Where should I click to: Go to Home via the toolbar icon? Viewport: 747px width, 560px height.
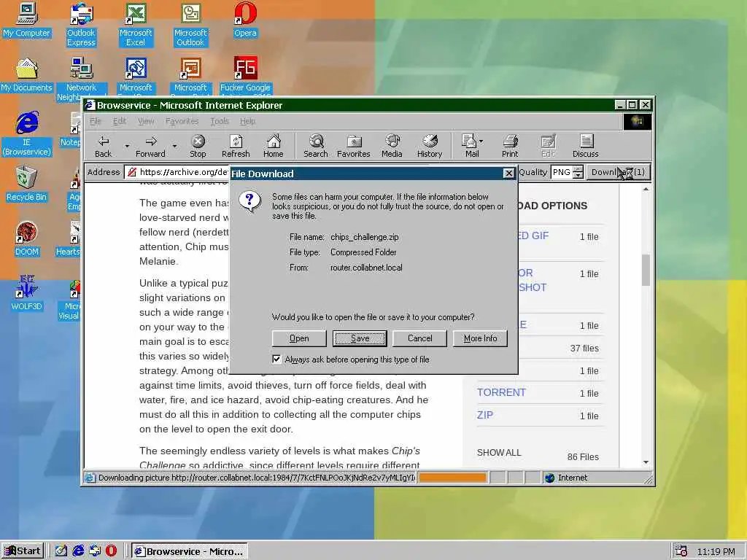point(274,146)
